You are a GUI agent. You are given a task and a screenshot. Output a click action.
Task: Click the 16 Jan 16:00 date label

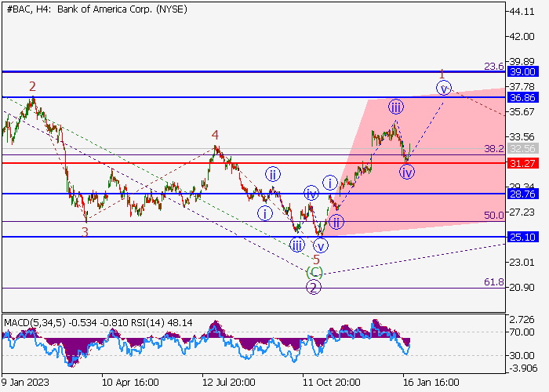[431, 383]
